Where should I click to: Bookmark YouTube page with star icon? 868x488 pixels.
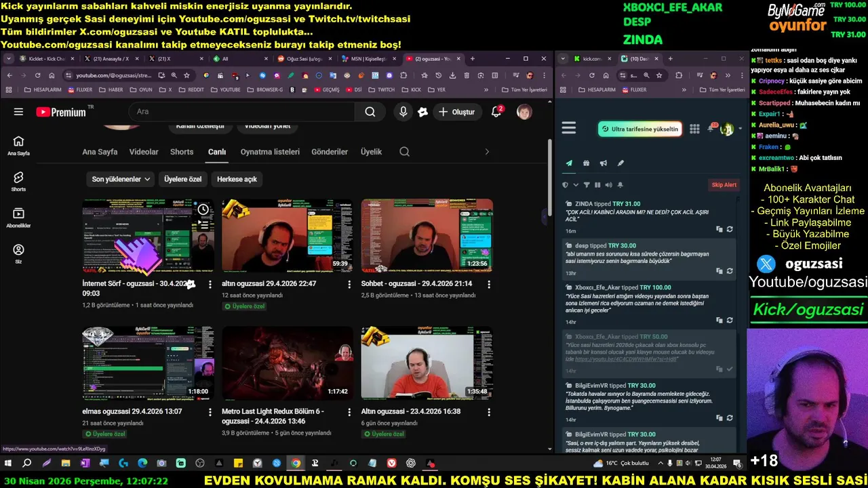point(186,75)
